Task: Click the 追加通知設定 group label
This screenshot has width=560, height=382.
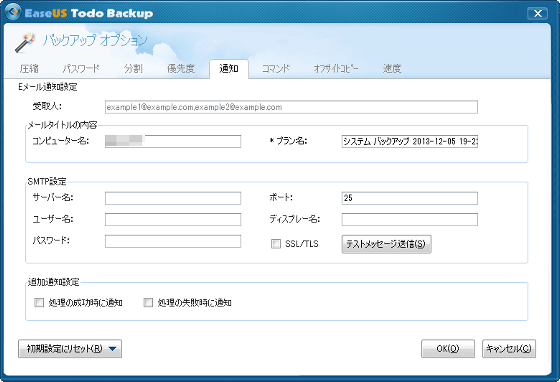Action: [54, 282]
